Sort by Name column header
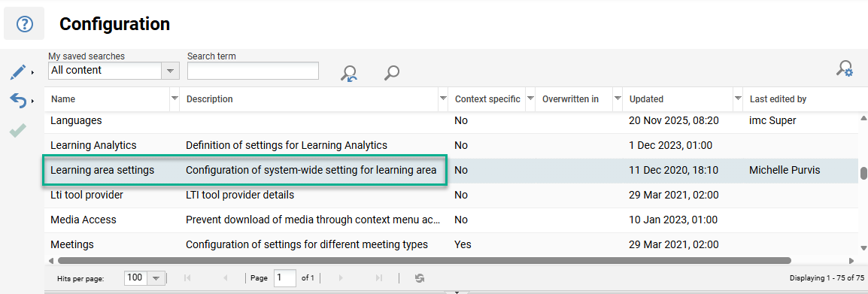Screen dimensions: 868x294 point(63,99)
